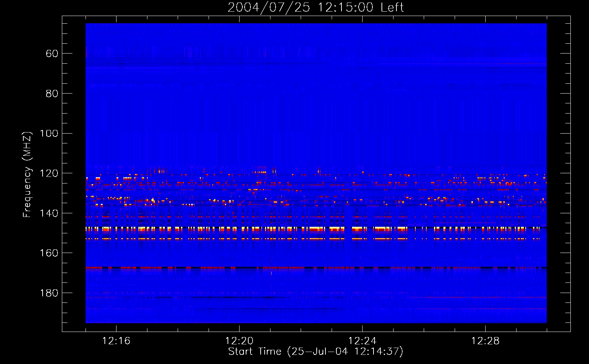
Task: Click the 120 frequency tick label
Action: (x=49, y=173)
